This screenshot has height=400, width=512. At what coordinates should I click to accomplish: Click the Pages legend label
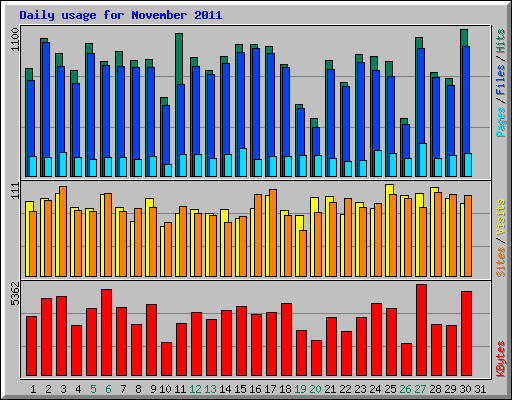click(x=501, y=122)
